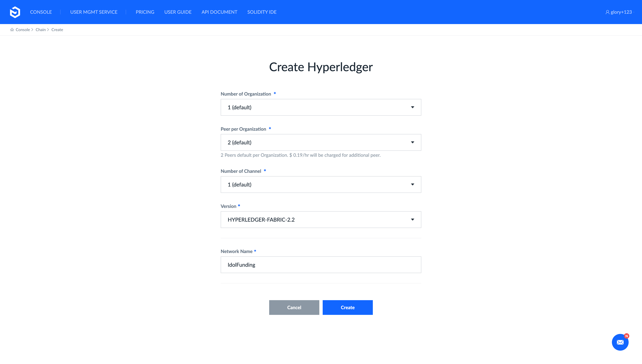Image resolution: width=642 pixels, height=364 pixels.
Task: Click the hexagon logo icon in header
Action: coord(15,12)
